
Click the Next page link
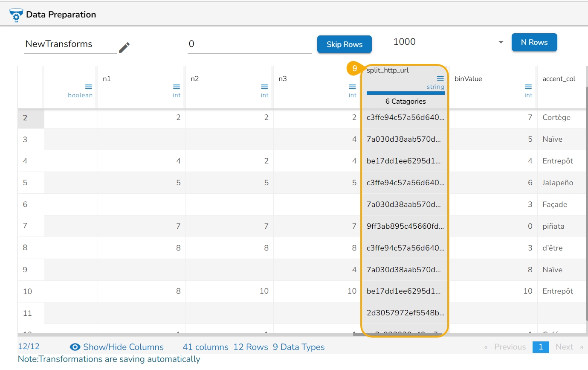[564, 347]
